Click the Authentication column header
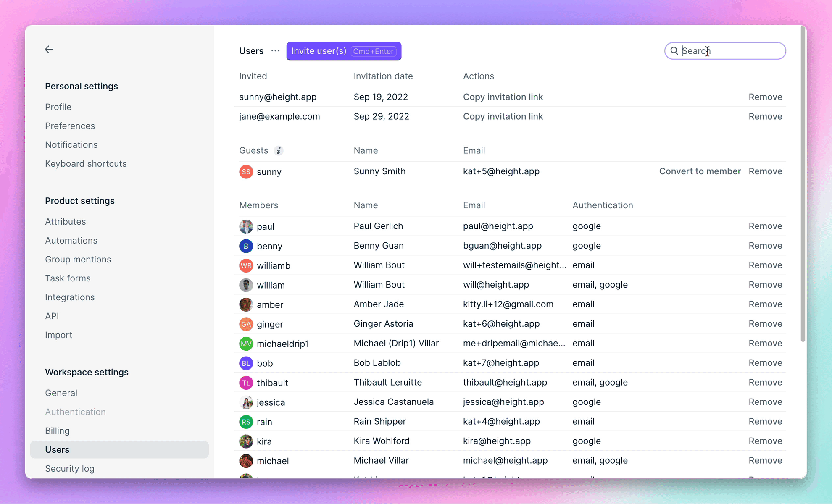 [x=603, y=205]
